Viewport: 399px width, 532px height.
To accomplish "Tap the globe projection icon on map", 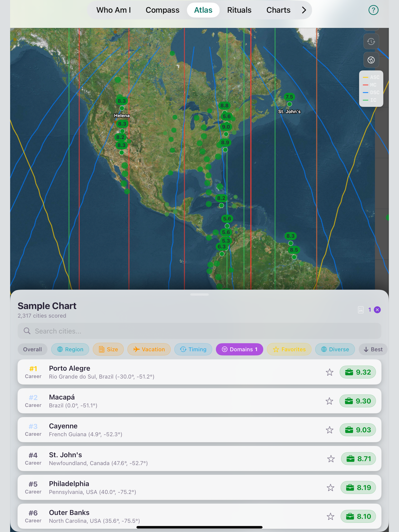I will (371, 60).
